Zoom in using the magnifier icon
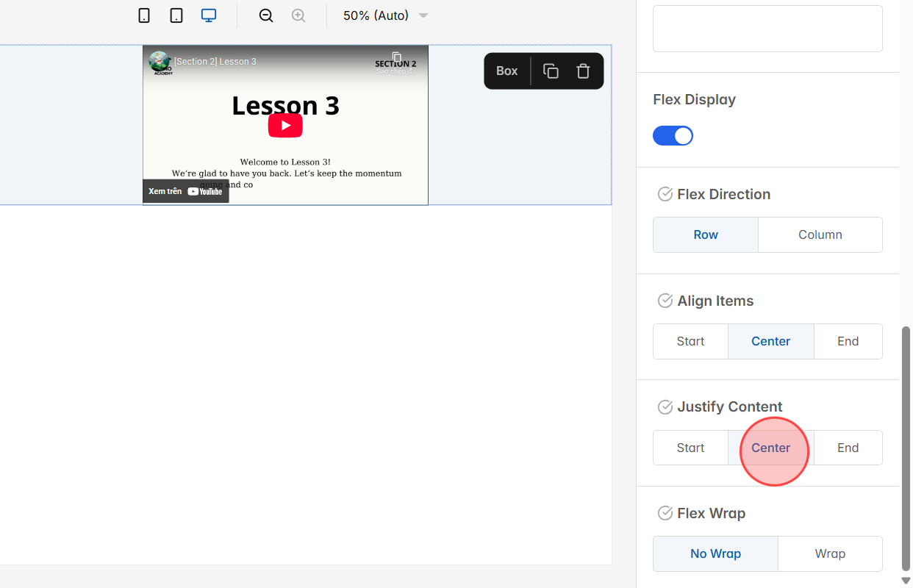 (x=298, y=15)
